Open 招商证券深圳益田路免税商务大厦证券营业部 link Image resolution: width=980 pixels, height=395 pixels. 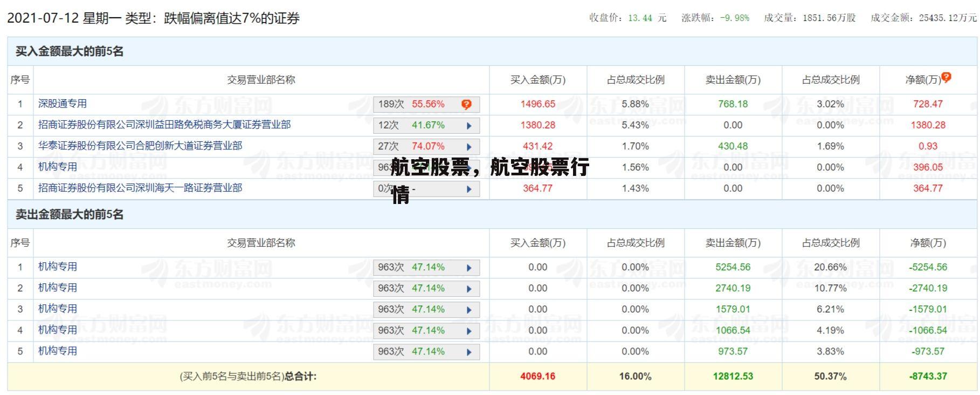[x=164, y=125]
